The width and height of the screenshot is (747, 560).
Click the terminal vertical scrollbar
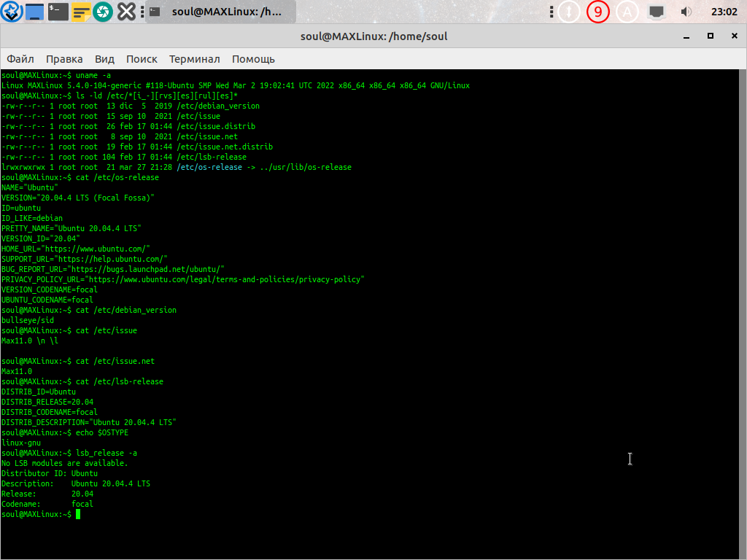point(742,314)
